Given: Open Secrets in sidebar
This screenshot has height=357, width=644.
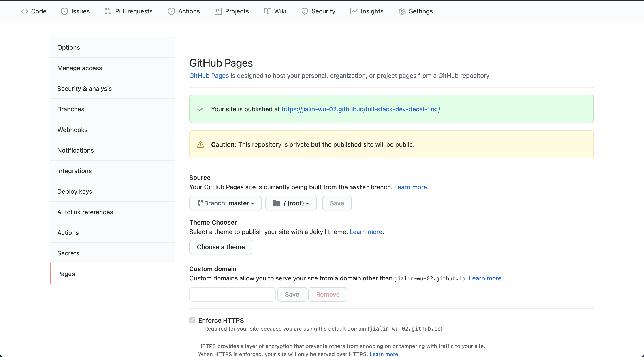Looking at the screenshot, I should pos(112,253).
